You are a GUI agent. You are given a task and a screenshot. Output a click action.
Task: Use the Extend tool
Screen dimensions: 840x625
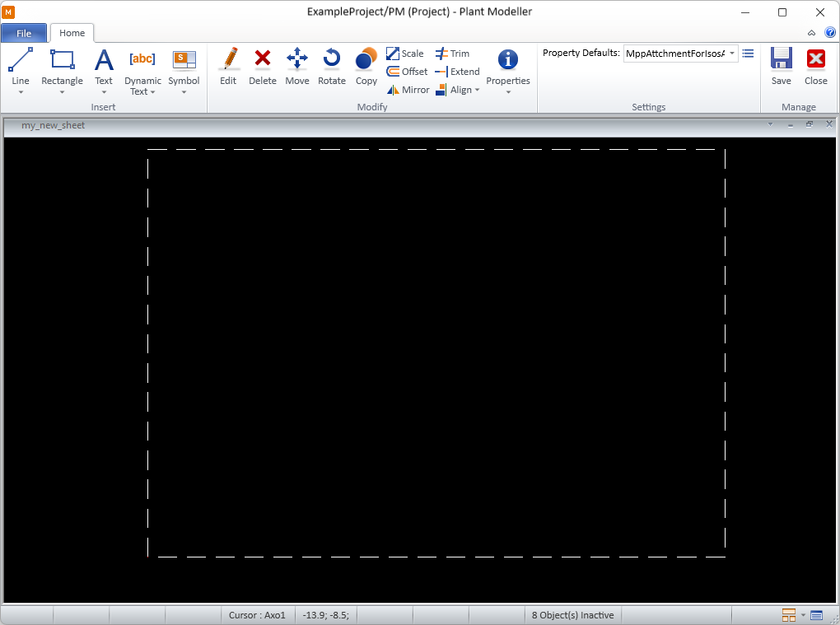point(457,72)
